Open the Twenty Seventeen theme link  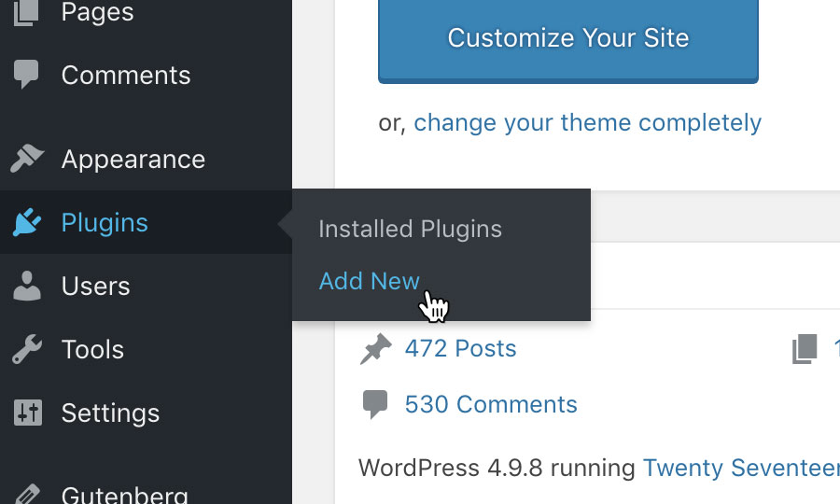741,469
